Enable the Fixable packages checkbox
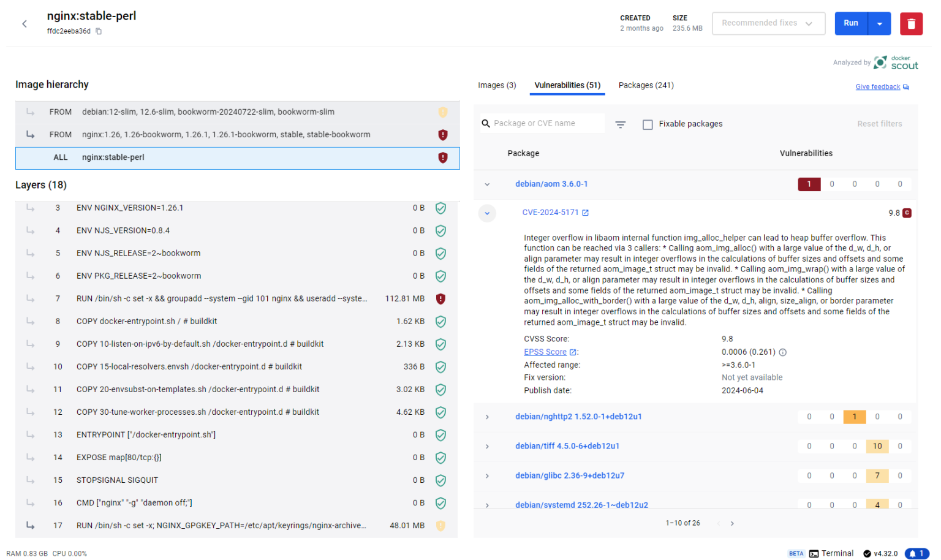Viewport: 941px width, 560px height. pyautogui.click(x=648, y=124)
